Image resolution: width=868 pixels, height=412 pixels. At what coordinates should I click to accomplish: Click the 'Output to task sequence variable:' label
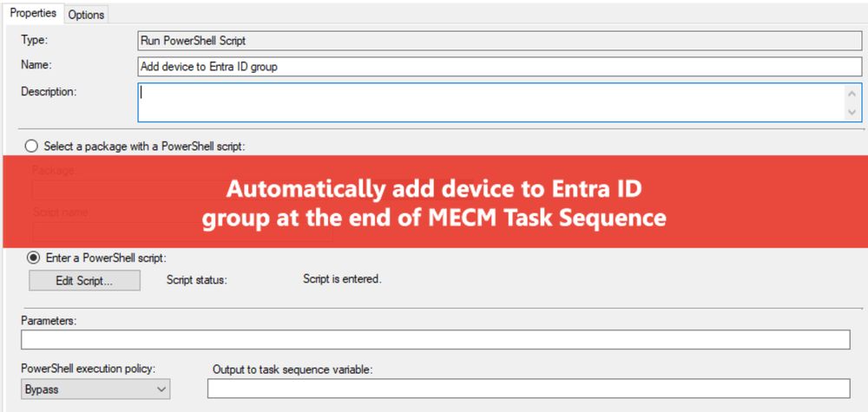tap(293, 370)
